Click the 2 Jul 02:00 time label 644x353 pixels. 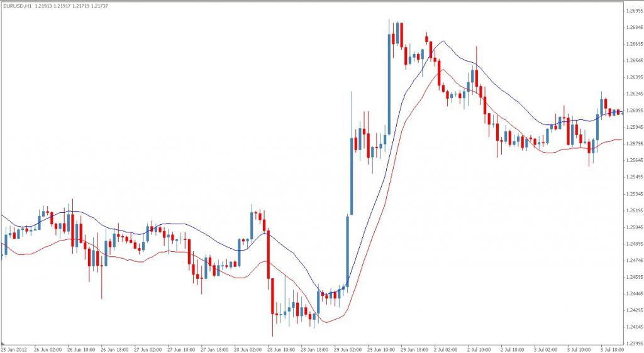click(x=446, y=350)
